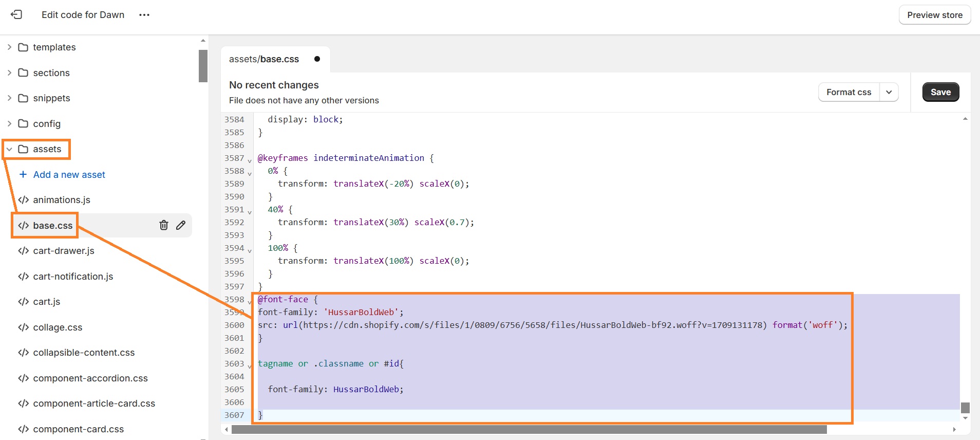Click the editor scroll up arrow
Viewport: 980px width, 440px height.
click(x=965, y=119)
